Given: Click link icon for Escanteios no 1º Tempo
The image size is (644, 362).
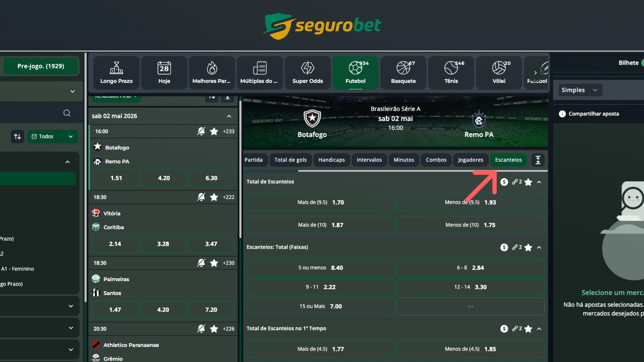Looking at the screenshot, I should [x=515, y=329].
